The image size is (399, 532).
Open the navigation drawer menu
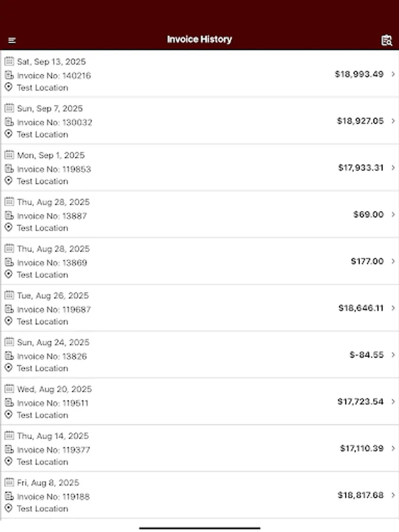13,40
